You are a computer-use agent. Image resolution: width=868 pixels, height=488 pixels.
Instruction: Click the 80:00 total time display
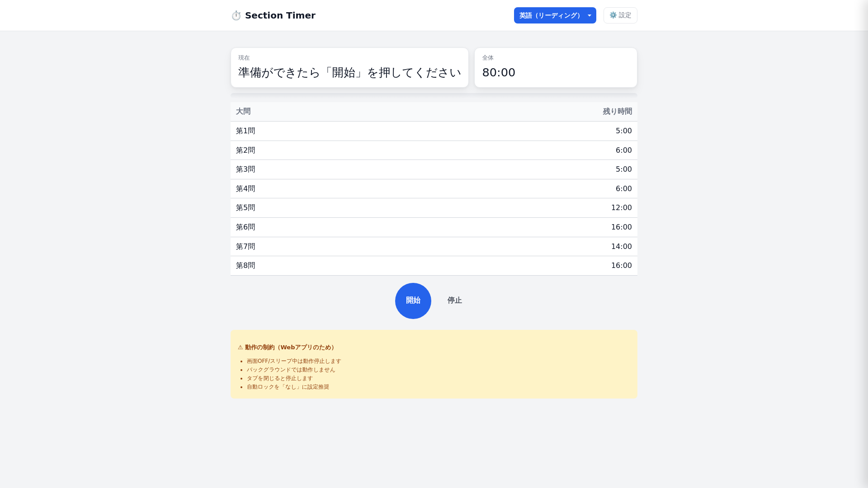[499, 72]
